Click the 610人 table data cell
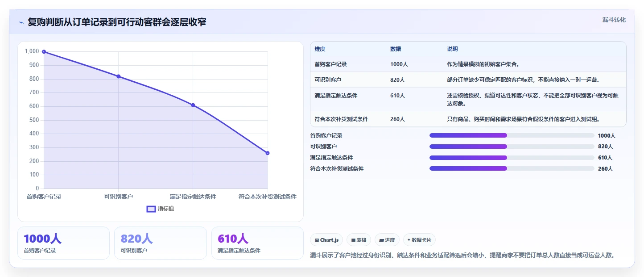Viewport: 644px width, 277px height. (x=397, y=96)
